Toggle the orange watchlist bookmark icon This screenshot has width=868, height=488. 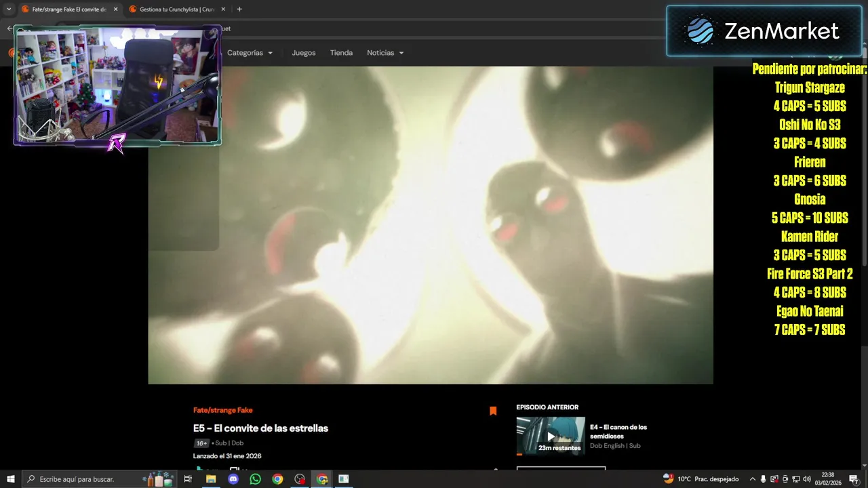pyautogui.click(x=493, y=411)
